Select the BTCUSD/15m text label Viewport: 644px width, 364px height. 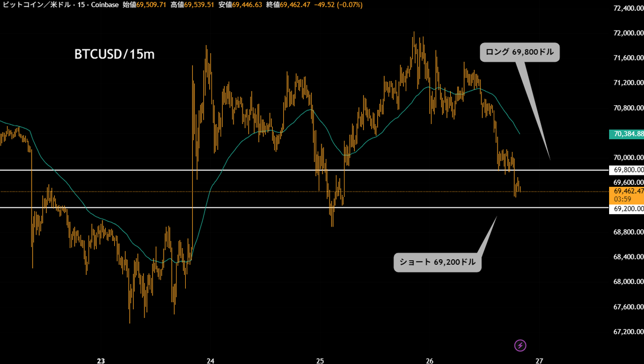tap(114, 54)
